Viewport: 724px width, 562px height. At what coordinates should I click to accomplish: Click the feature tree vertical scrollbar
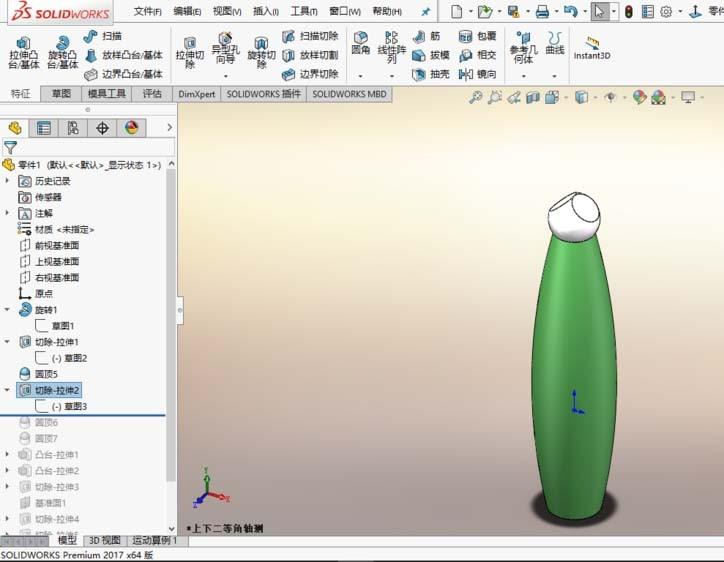(171, 326)
